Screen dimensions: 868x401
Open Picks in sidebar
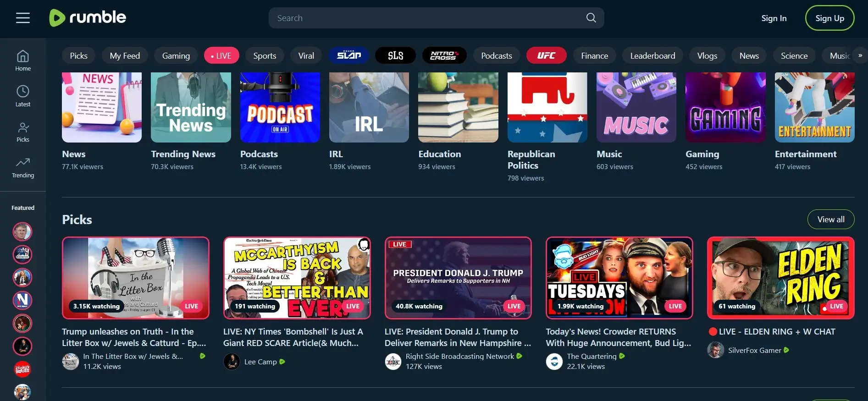click(23, 132)
